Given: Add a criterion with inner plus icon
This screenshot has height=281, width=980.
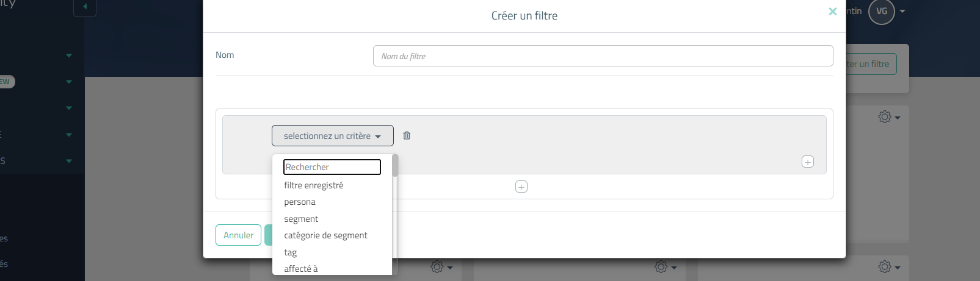Looking at the screenshot, I should coord(808,162).
